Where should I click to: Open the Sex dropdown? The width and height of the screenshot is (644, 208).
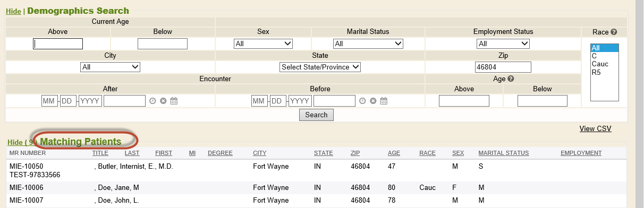click(264, 44)
